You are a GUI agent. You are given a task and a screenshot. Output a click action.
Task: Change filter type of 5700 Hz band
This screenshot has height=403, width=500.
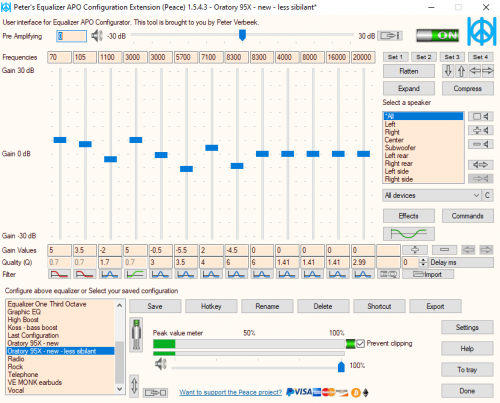click(186, 275)
